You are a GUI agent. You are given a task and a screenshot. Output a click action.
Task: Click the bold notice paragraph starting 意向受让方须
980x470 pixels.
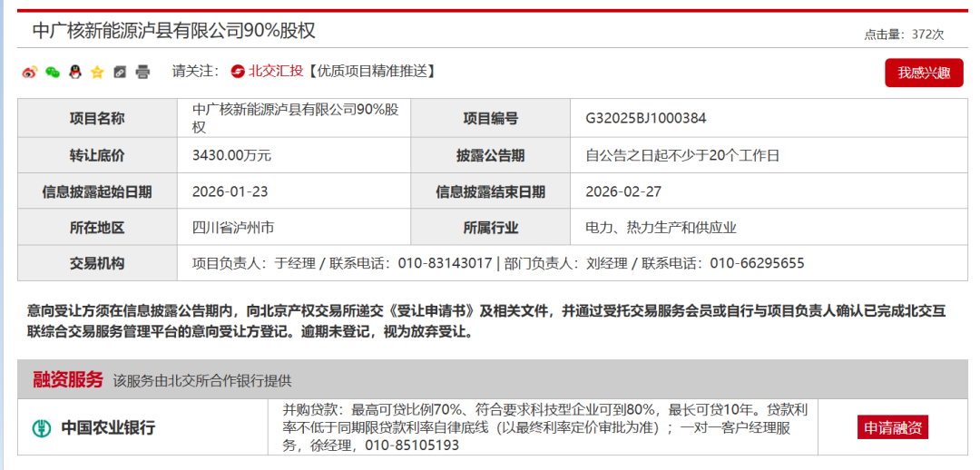486,321
